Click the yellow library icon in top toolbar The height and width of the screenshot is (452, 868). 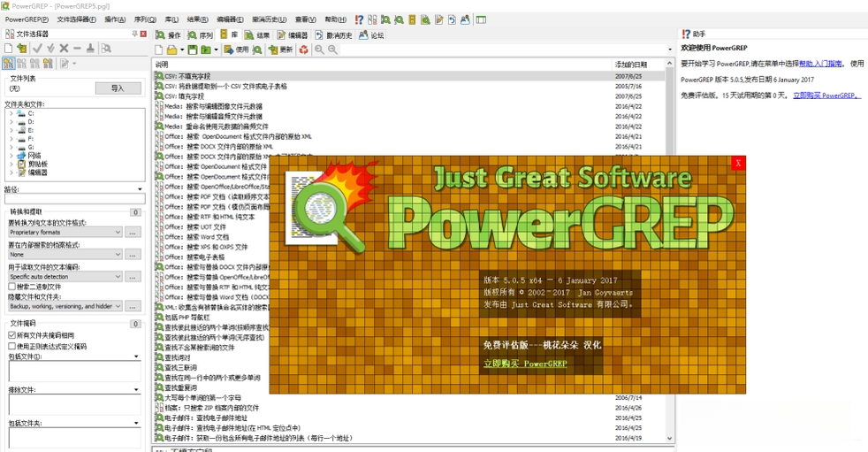pyautogui.click(x=412, y=20)
